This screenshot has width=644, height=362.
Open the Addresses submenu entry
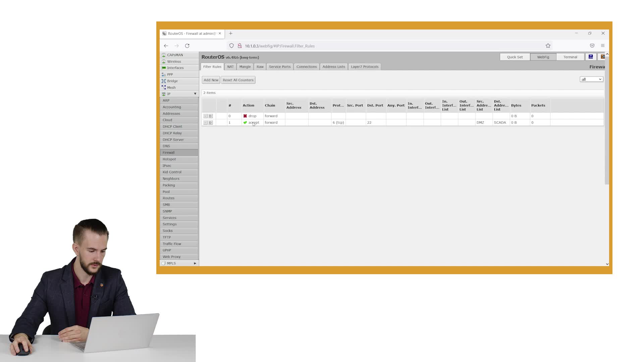[x=179, y=114]
